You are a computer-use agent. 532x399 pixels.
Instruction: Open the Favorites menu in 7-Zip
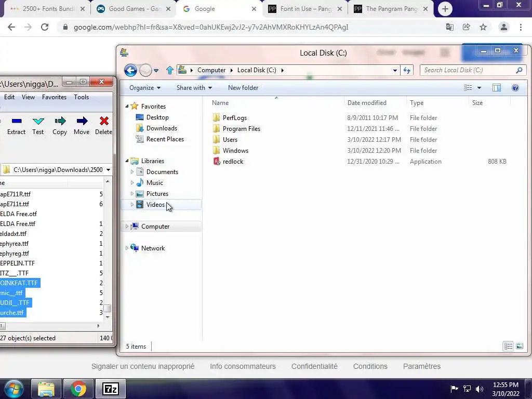pyautogui.click(x=54, y=97)
